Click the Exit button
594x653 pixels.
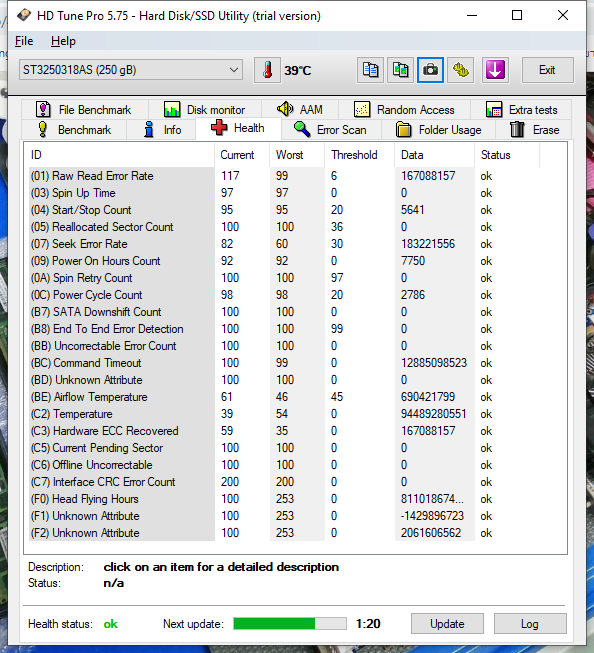547,70
